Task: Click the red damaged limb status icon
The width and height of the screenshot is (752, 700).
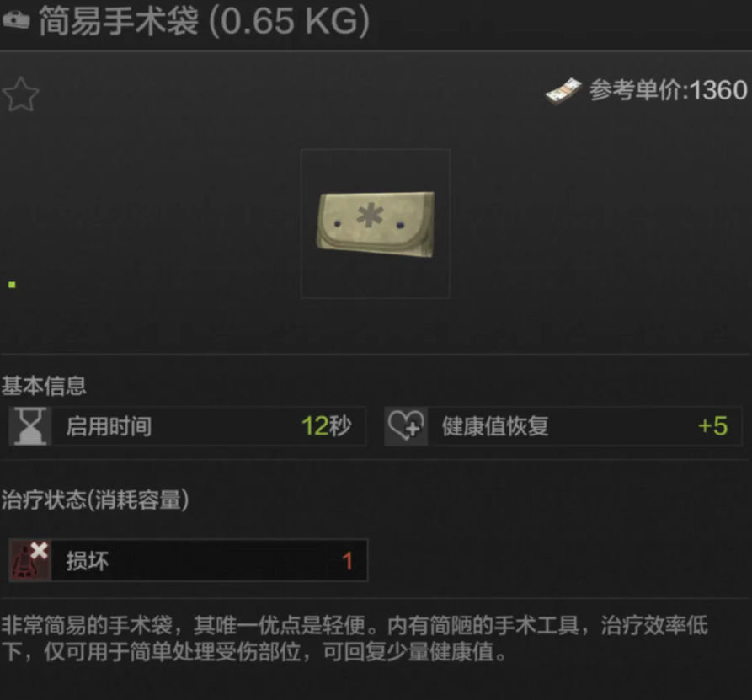Action: [29, 560]
